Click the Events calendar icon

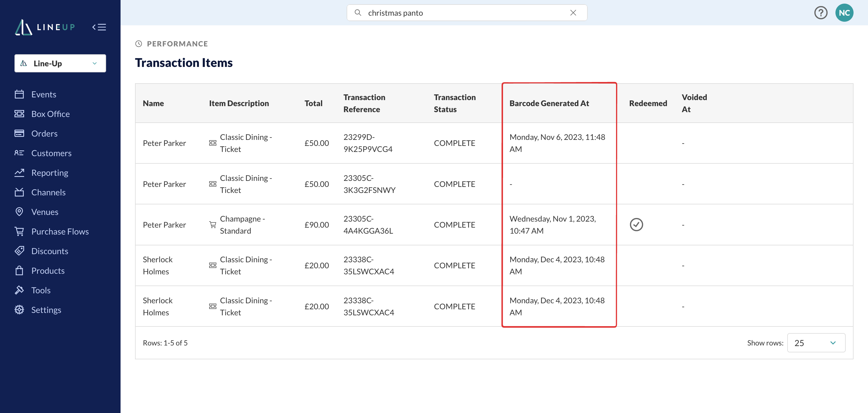pyautogui.click(x=19, y=94)
